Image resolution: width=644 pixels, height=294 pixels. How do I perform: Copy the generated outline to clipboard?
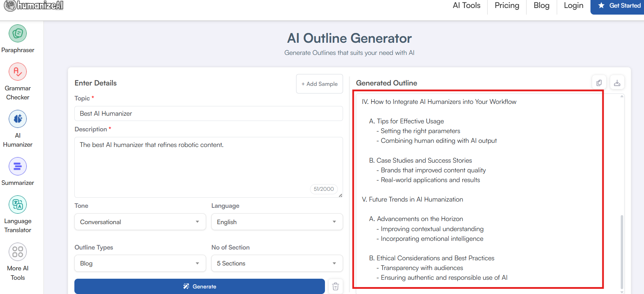599,83
